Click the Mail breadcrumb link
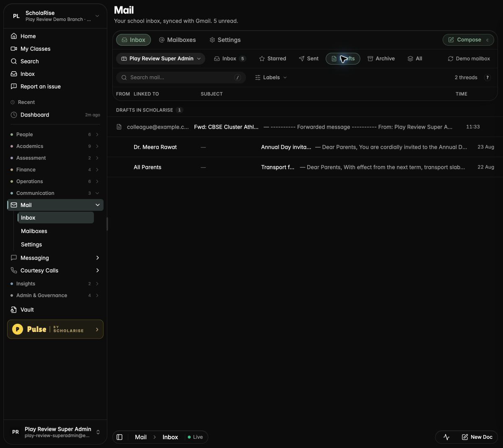 141,437
